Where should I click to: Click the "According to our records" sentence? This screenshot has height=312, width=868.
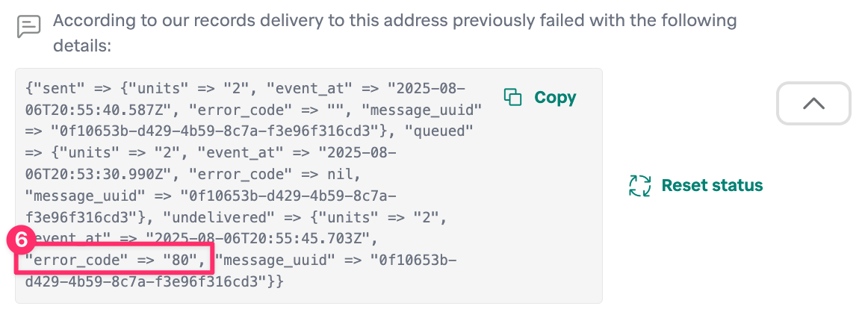click(394, 20)
